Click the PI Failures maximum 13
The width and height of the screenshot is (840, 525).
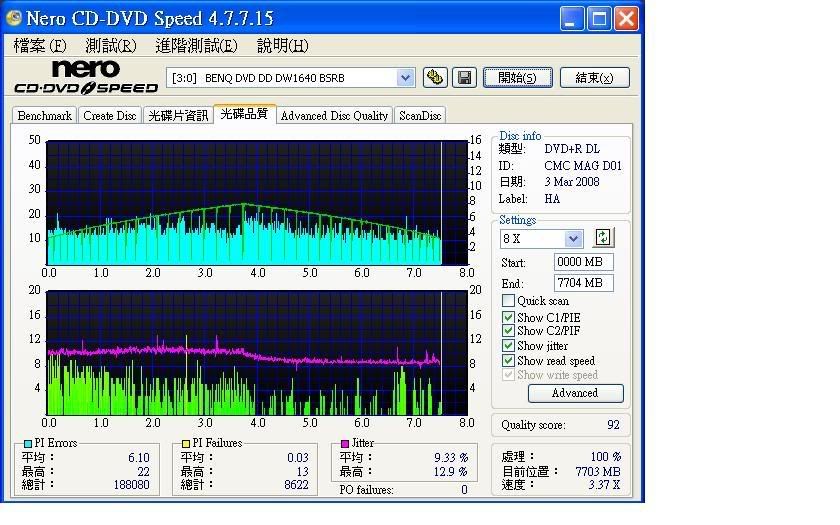point(303,471)
